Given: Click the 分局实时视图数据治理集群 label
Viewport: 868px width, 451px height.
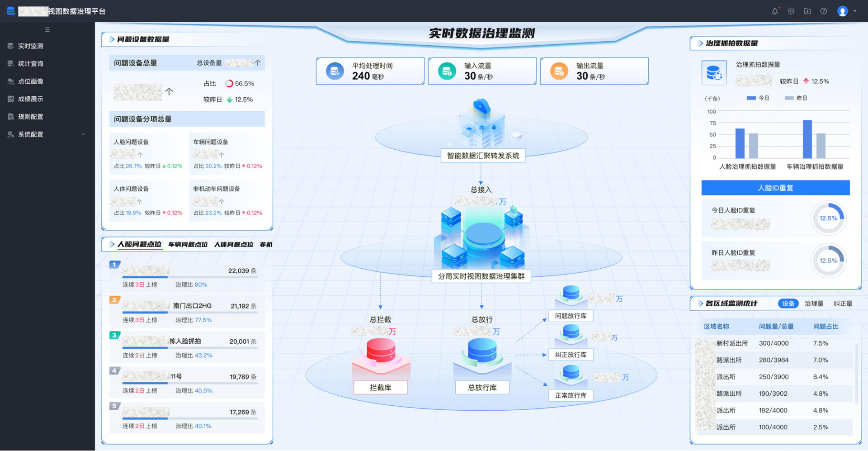Looking at the screenshot, I should pyautogui.click(x=481, y=276).
